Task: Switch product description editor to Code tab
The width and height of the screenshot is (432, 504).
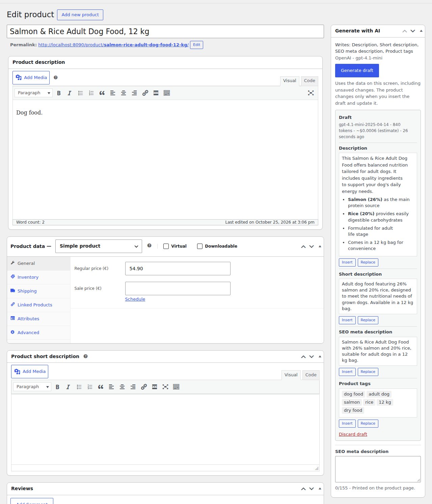Action: 309,81
